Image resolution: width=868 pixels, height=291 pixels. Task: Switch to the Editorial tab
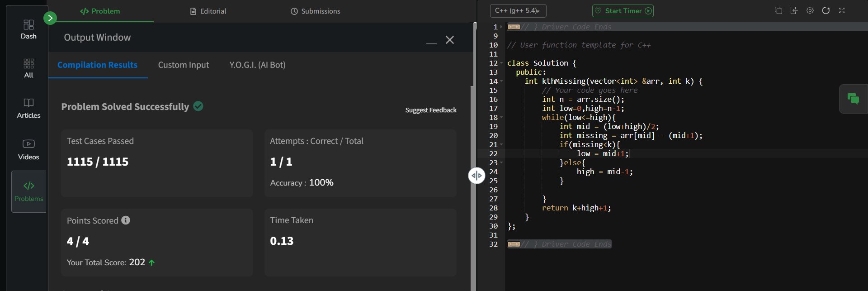(208, 11)
